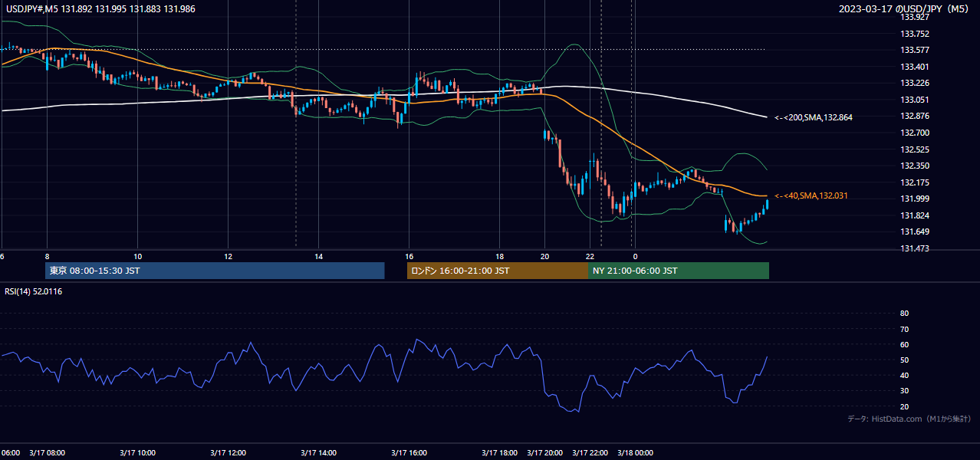Select the Tokyo 08:00-15:30 JST session bar
Viewport: 980px width, 460px height.
[215, 271]
